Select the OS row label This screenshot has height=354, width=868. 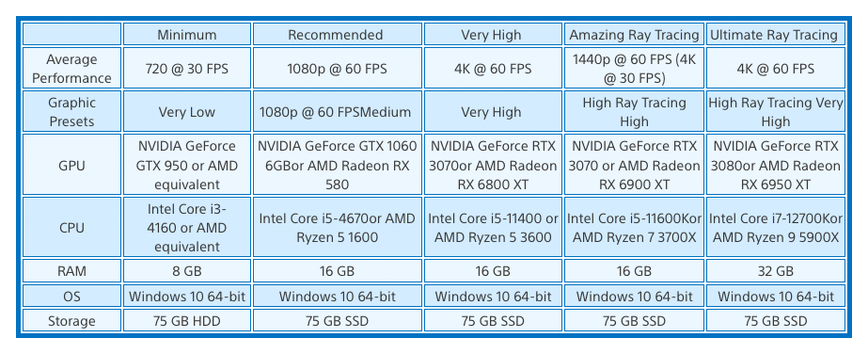(72, 296)
